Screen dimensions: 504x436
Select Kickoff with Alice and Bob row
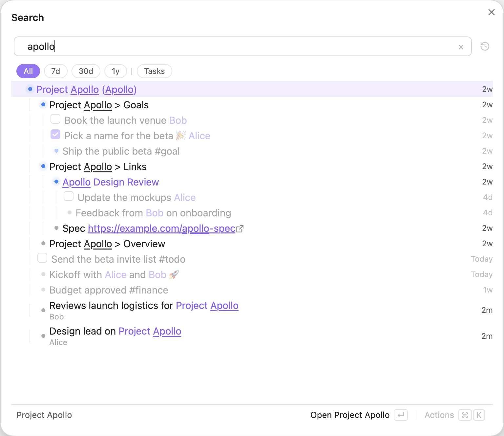[252, 274]
